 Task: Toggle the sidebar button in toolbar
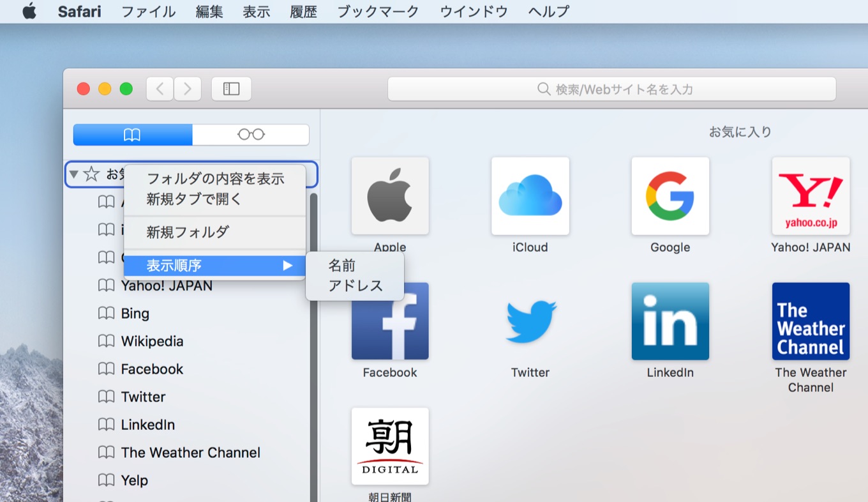coord(231,89)
